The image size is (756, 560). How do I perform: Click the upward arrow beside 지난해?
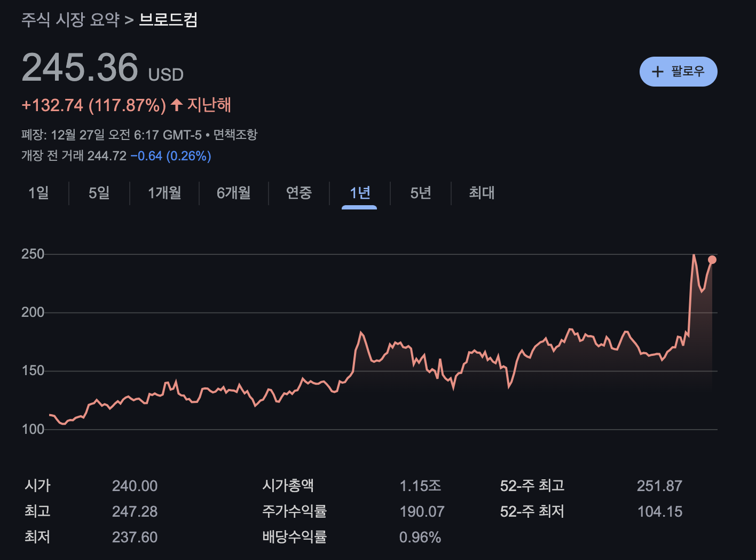[177, 105]
